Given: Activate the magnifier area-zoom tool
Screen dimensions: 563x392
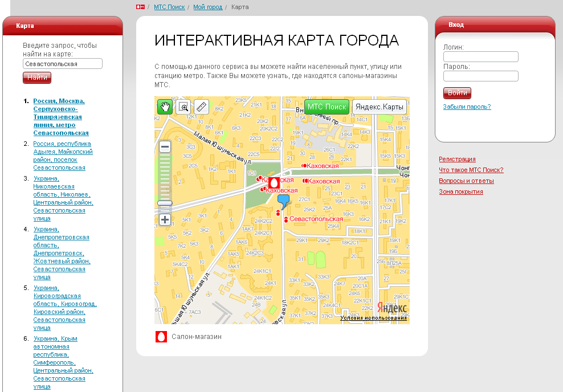Looking at the screenshot, I should point(183,107).
